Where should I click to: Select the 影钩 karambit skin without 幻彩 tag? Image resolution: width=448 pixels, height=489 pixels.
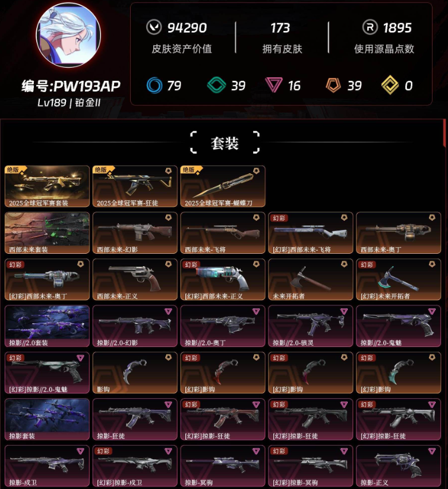point(135,373)
